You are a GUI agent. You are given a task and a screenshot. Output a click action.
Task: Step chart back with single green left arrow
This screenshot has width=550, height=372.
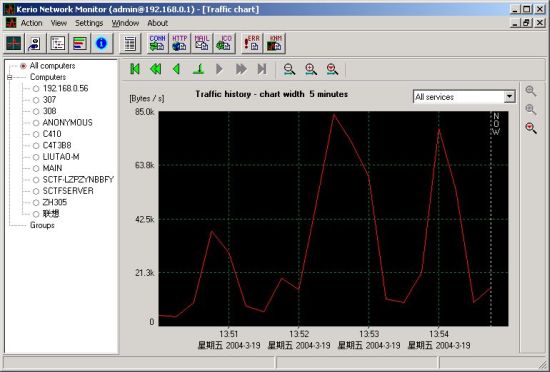176,69
